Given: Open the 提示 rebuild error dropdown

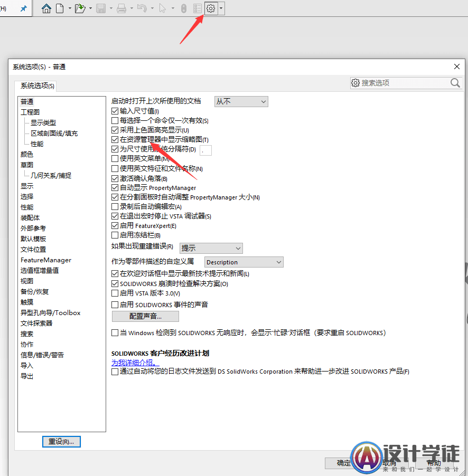Looking at the screenshot, I should [x=211, y=248].
